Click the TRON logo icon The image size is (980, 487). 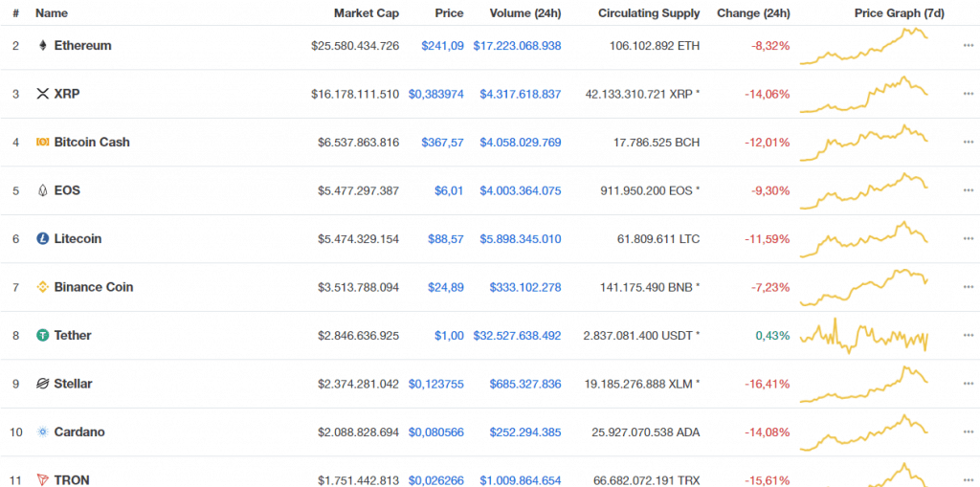42,480
